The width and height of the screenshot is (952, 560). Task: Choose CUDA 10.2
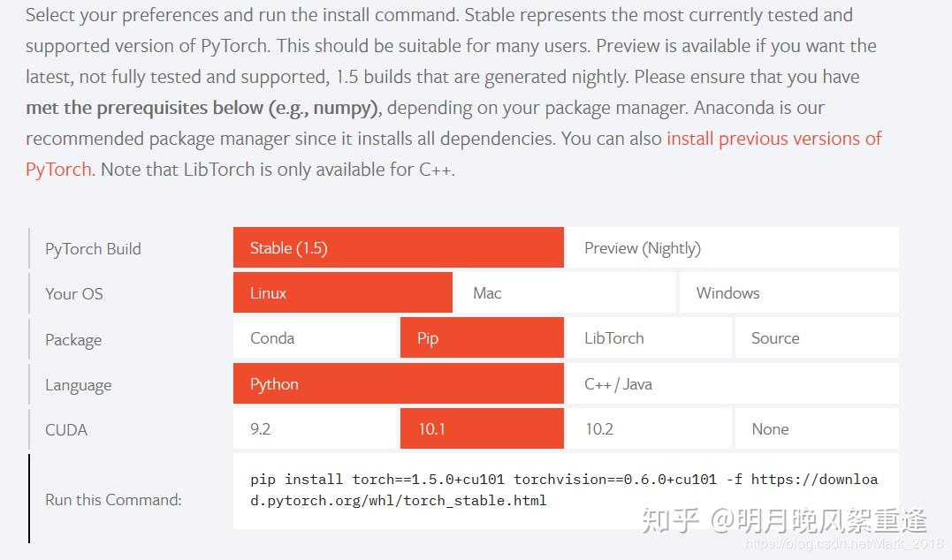click(649, 428)
